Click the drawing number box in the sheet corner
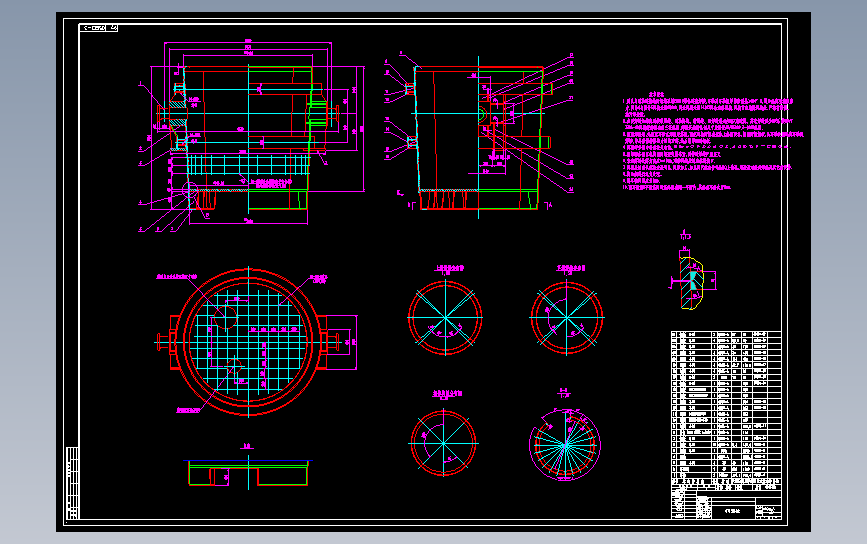 click(x=98, y=28)
